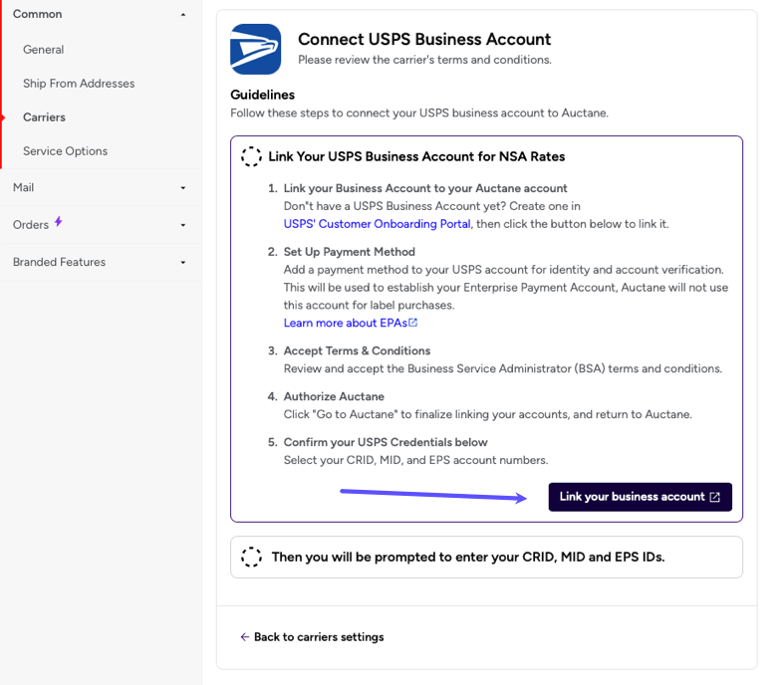Click step 5 Confirm your USPS Credentials below

[x=386, y=442]
